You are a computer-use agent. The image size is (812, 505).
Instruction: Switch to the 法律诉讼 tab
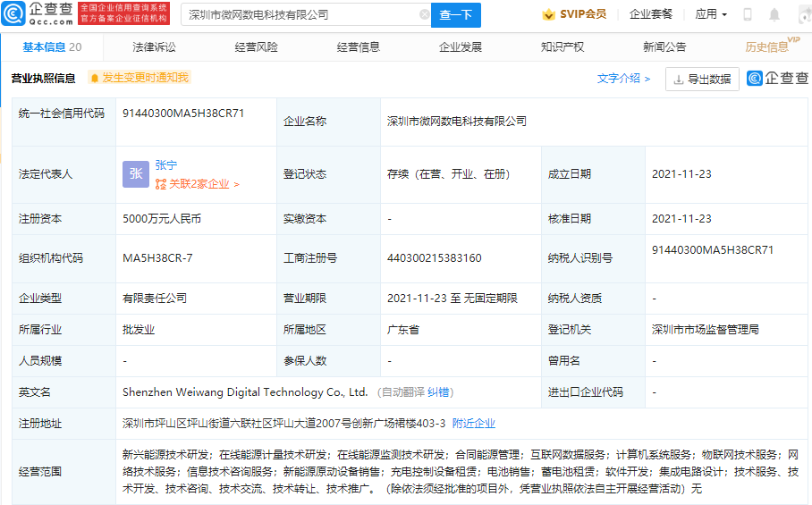(x=154, y=47)
